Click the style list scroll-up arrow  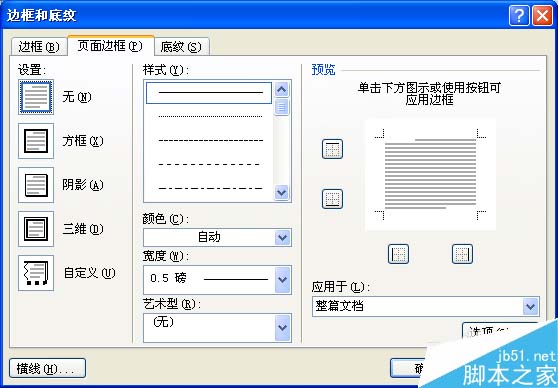click(x=282, y=89)
